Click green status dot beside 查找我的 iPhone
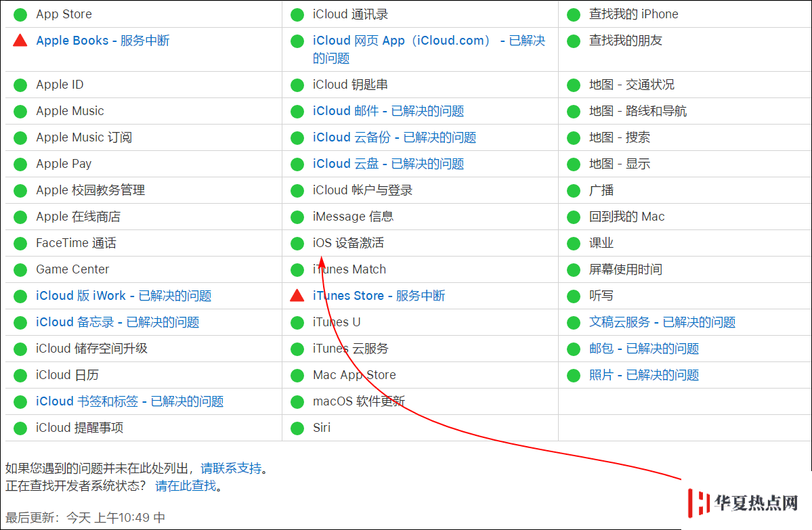 574,14
